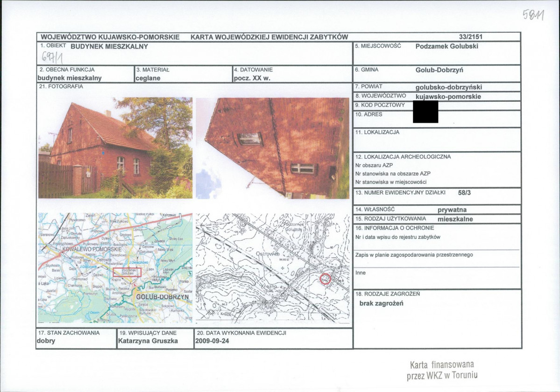The width and height of the screenshot is (560, 392).
Task: Click the black-and-white topographic map
Action: click(x=273, y=268)
